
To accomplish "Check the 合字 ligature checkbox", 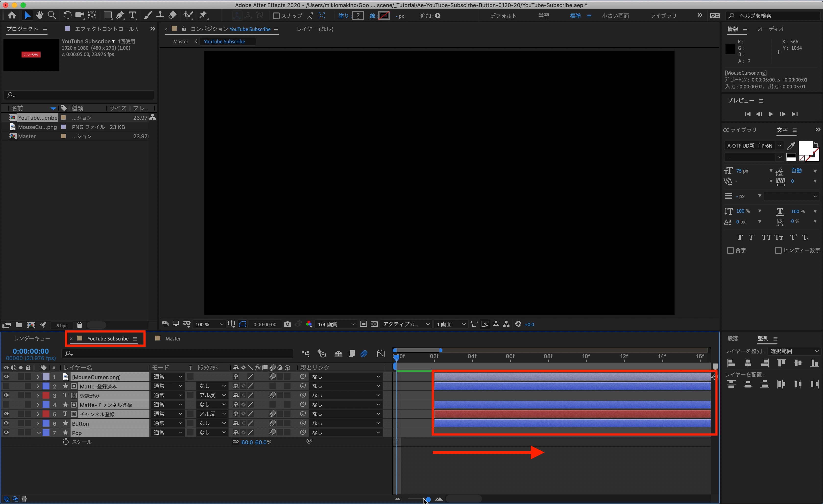I will coord(730,250).
